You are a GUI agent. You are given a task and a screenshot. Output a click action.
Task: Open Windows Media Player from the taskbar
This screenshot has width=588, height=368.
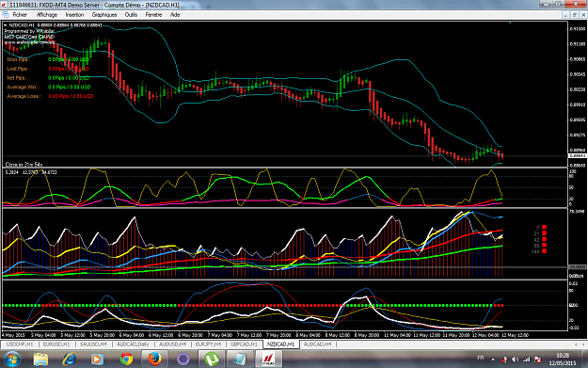click(x=98, y=360)
